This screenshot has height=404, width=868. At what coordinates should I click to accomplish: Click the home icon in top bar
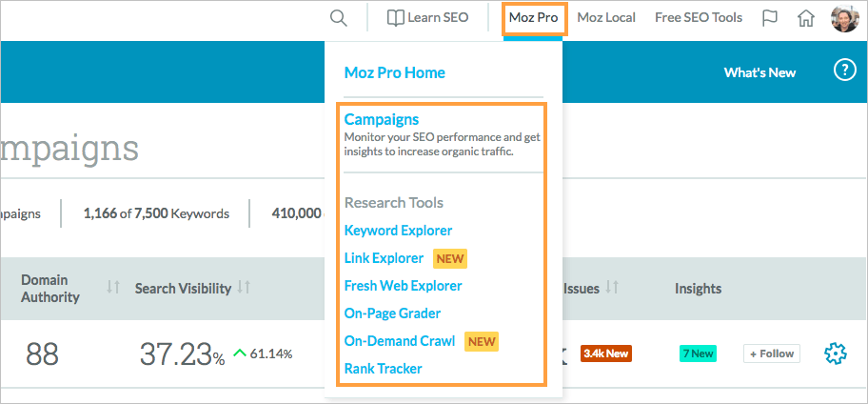click(806, 18)
